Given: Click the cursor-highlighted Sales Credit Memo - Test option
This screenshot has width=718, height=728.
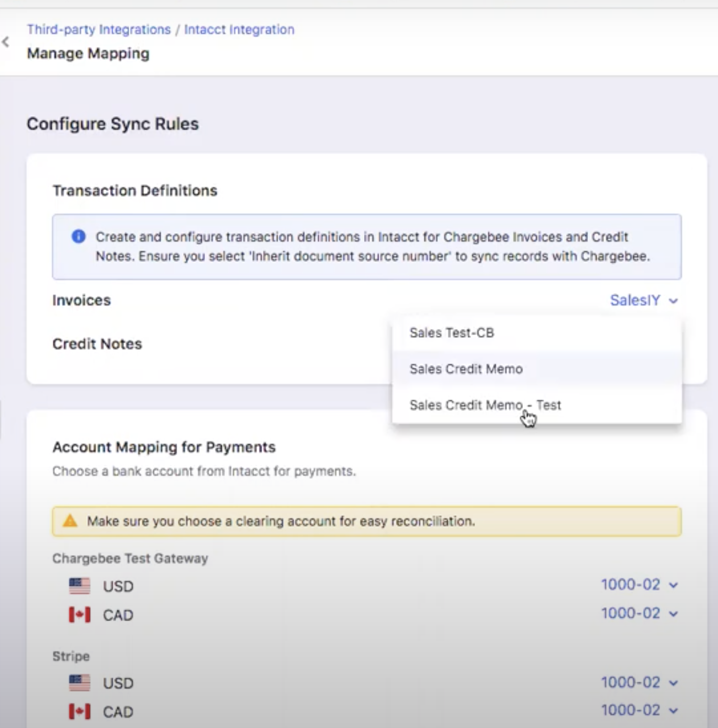Looking at the screenshot, I should pyautogui.click(x=485, y=405).
